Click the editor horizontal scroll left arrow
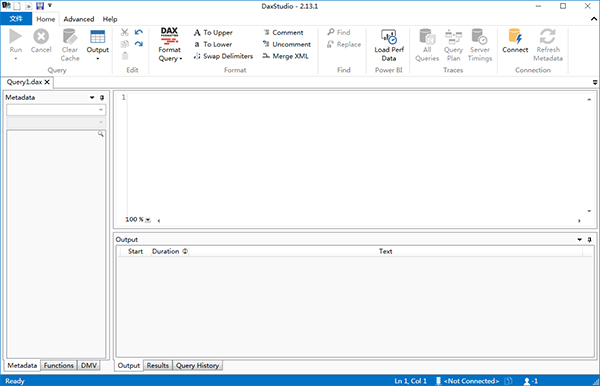This screenshot has height=386, width=600. (x=159, y=221)
